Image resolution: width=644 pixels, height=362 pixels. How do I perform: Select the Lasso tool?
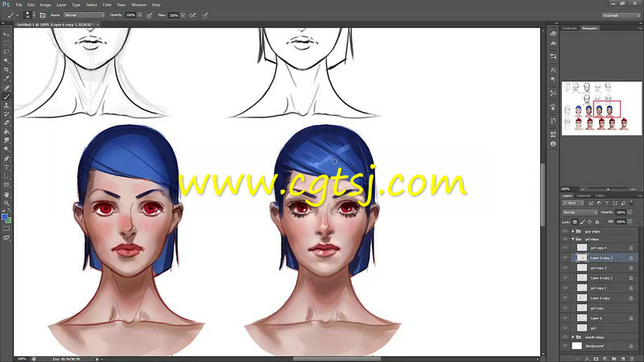point(6,52)
